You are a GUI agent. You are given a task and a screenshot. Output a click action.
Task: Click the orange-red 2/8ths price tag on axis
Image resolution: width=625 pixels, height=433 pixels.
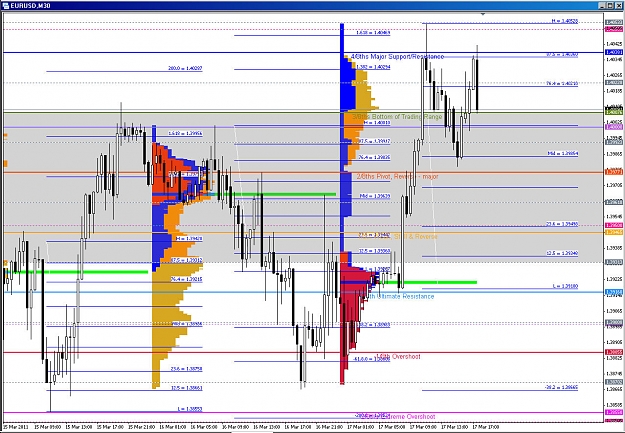[614, 172]
